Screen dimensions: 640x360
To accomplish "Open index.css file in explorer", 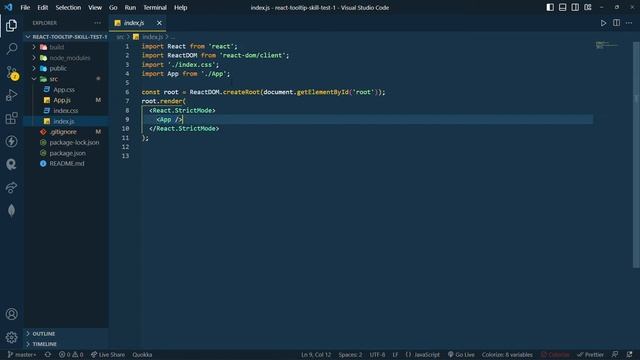I will click(66, 111).
